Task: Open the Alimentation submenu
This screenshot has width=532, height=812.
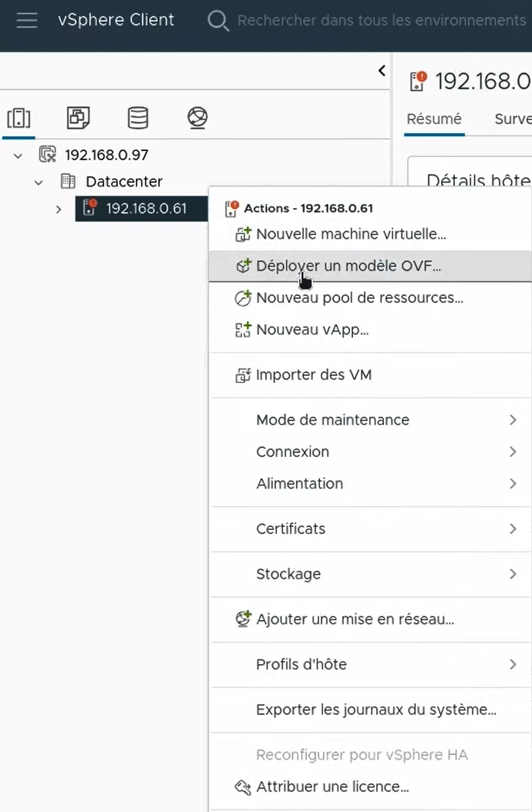Action: point(300,484)
